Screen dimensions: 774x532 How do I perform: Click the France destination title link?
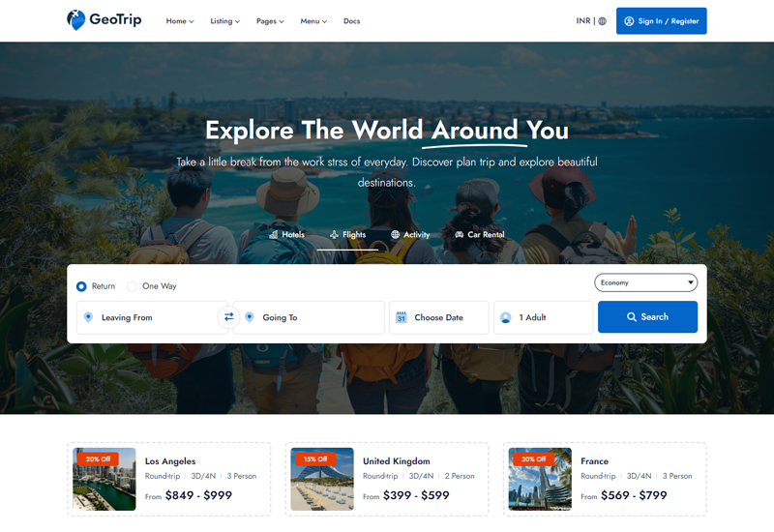click(x=594, y=461)
